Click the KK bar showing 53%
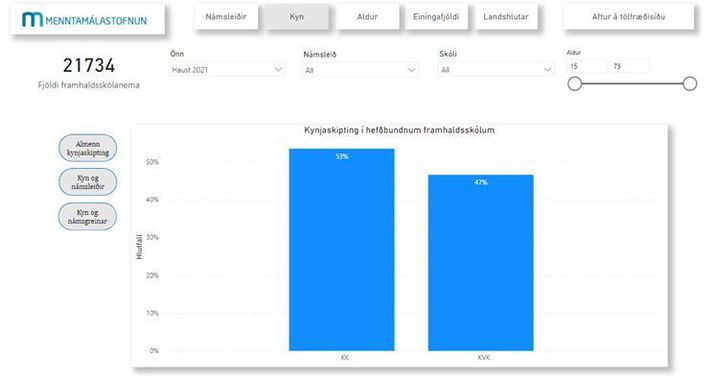The image size is (713, 380). click(x=342, y=250)
